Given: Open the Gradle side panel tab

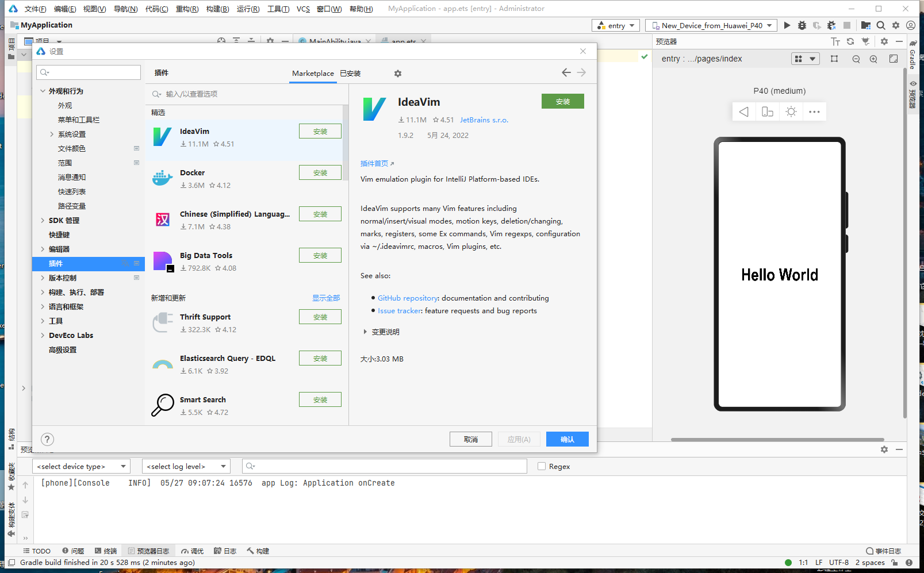Looking at the screenshot, I should [913, 55].
